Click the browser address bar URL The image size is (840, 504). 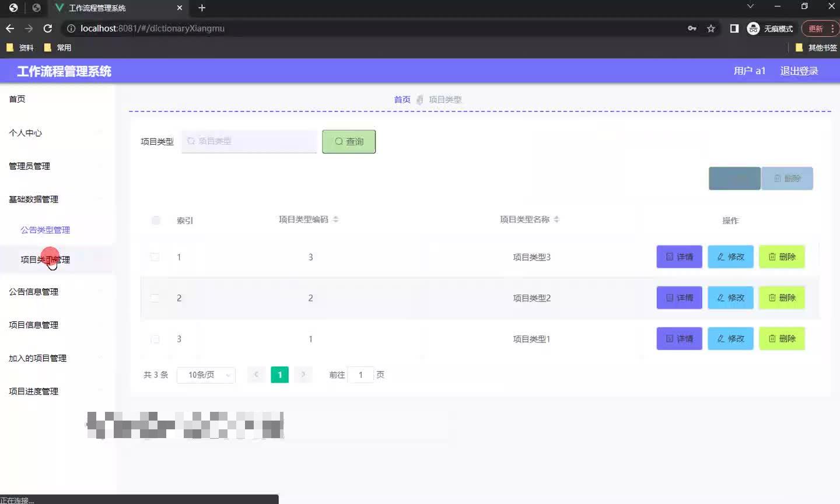153,28
